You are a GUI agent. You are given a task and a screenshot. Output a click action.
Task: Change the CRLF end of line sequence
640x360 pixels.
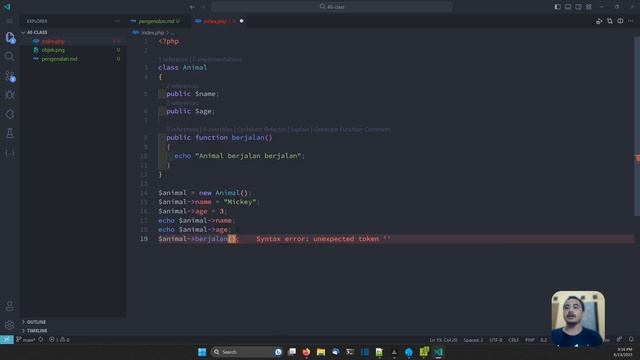tap(513, 340)
